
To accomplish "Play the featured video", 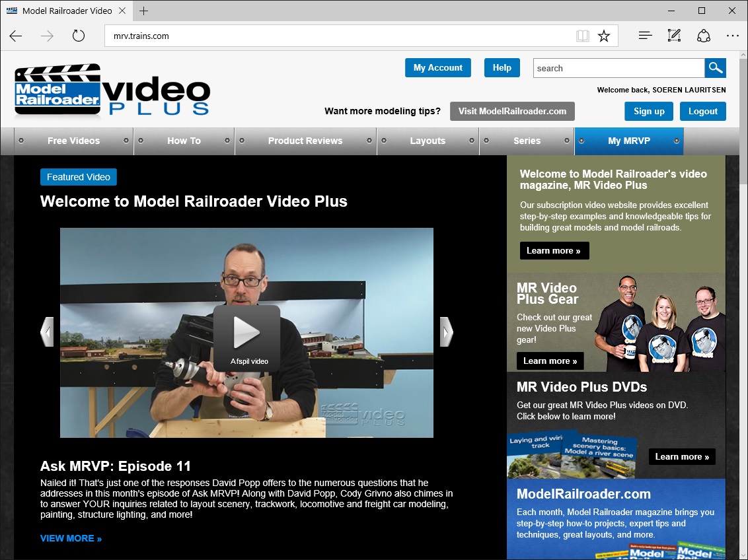I will (246, 338).
